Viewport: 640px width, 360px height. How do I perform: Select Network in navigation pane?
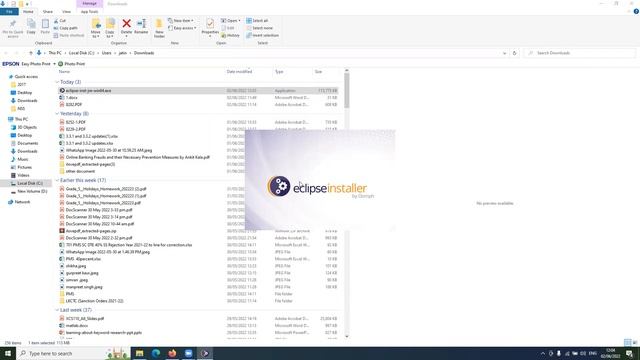click(22, 202)
